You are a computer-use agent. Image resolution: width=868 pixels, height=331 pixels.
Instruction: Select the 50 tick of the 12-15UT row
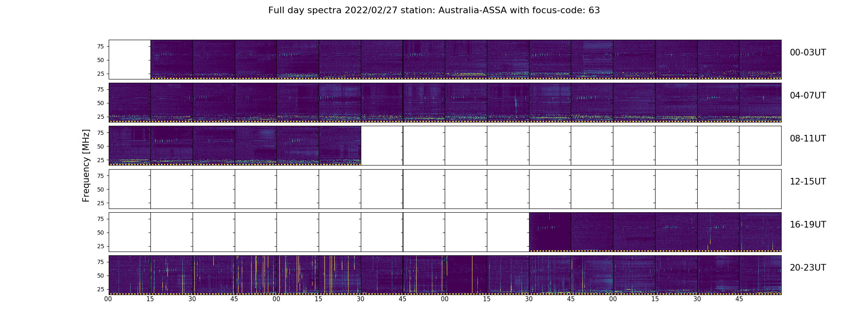100,189
